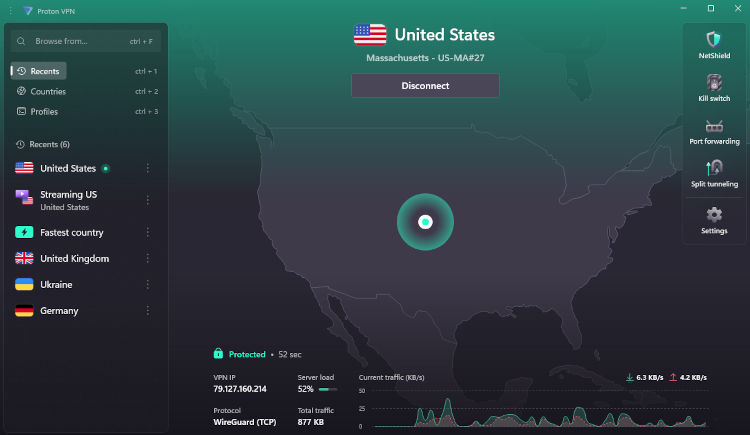
Task: Open options menu for Fastest country row
Action: pos(148,232)
